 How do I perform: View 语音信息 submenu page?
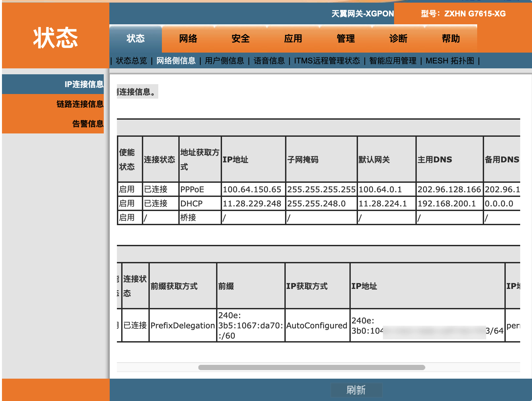[269, 61]
